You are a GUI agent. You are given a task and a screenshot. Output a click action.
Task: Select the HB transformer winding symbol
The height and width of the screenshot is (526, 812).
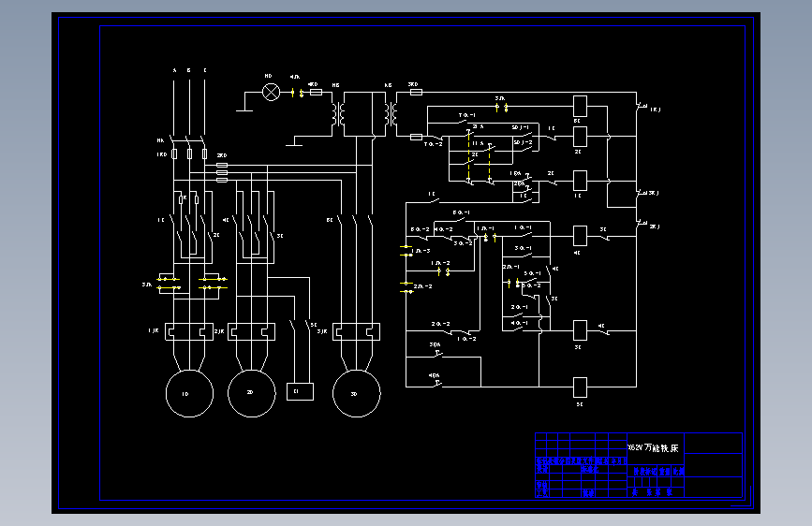pos(339,114)
